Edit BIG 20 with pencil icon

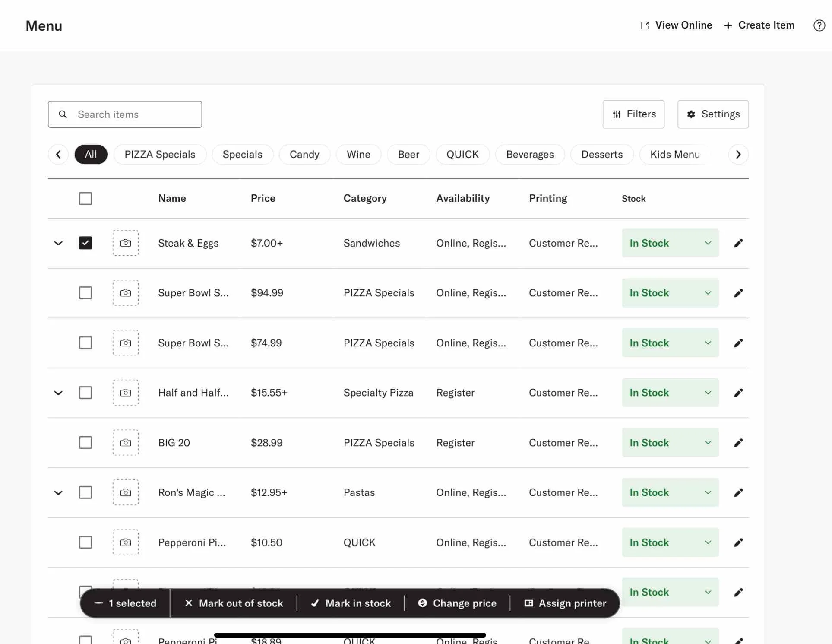pos(738,443)
